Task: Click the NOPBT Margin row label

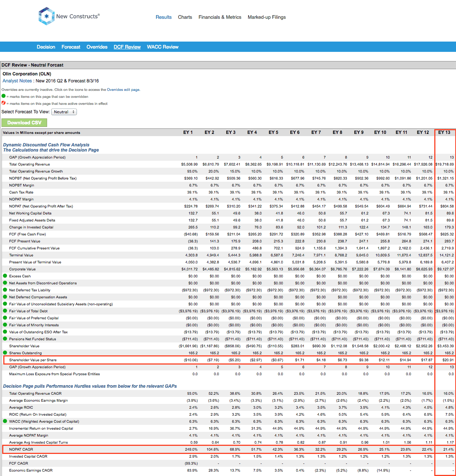Action: [22, 185]
